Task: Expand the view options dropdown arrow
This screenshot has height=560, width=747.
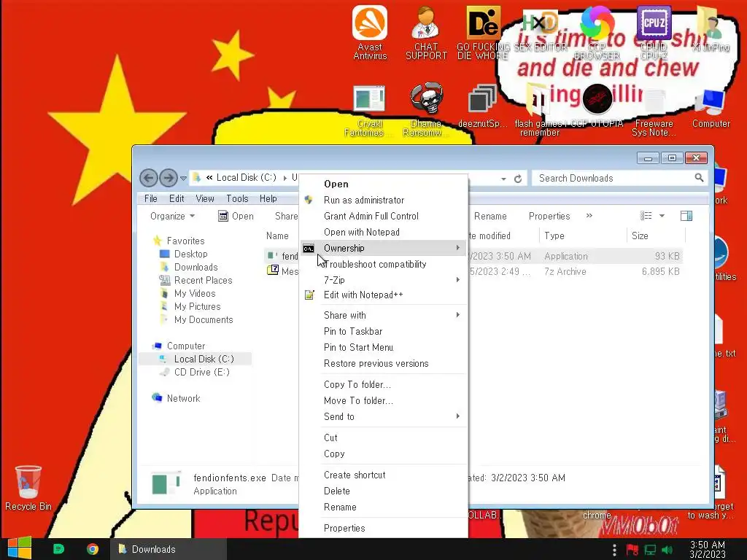Action: click(x=662, y=216)
